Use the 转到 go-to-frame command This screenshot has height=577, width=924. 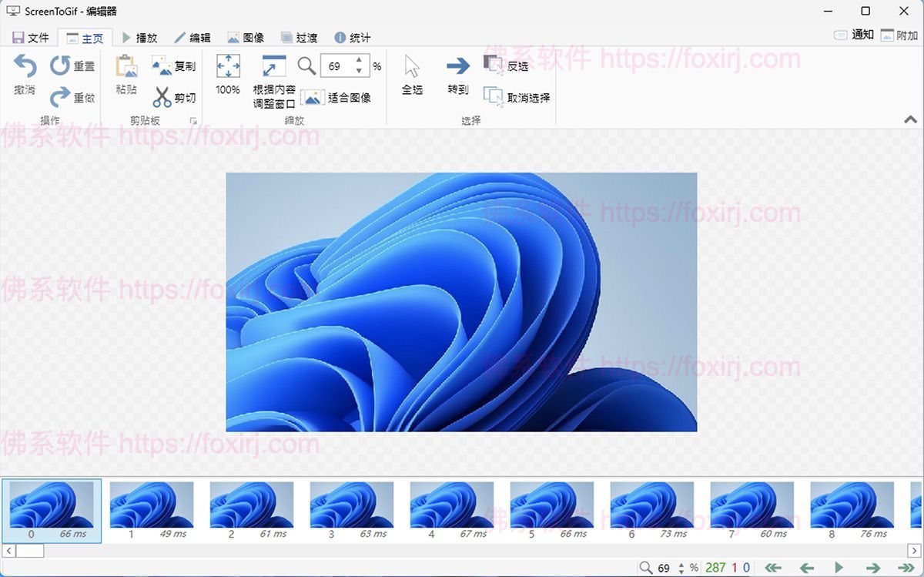pos(457,74)
